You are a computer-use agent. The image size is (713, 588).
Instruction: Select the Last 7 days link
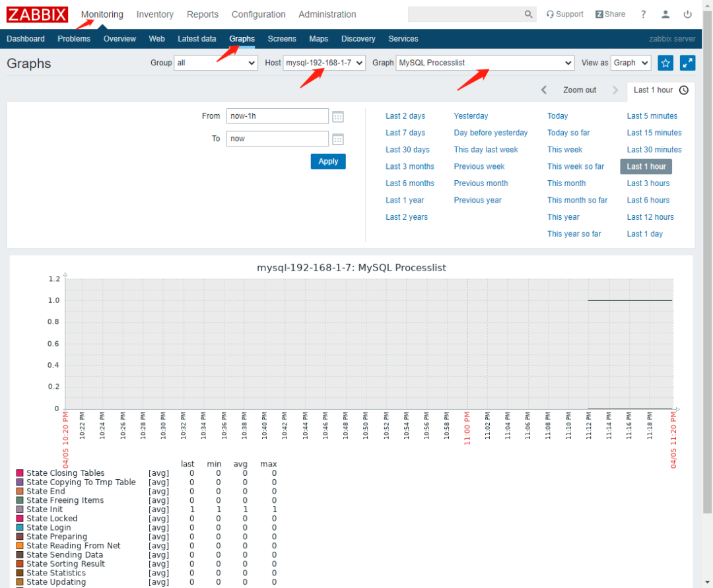pos(405,133)
